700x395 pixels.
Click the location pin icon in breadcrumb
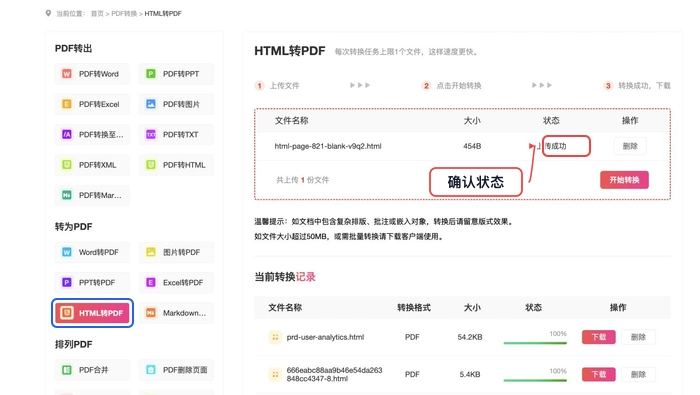pos(48,13)
